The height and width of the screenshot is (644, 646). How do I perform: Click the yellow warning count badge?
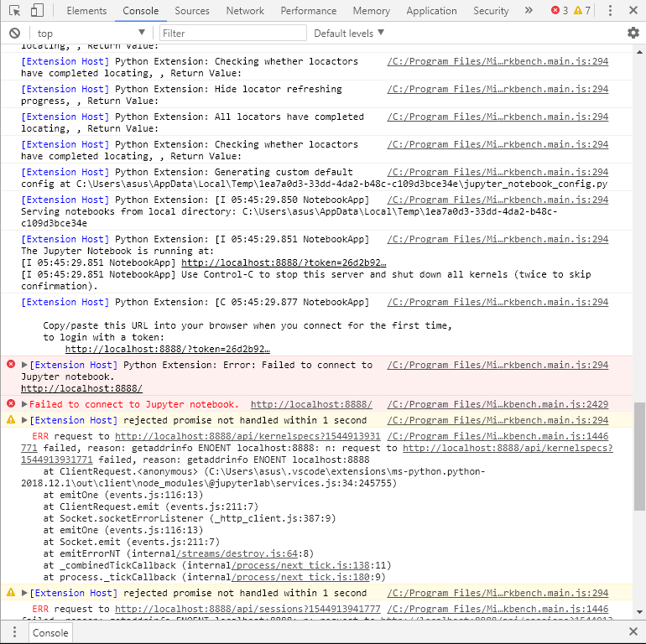(x=581, y=10)
